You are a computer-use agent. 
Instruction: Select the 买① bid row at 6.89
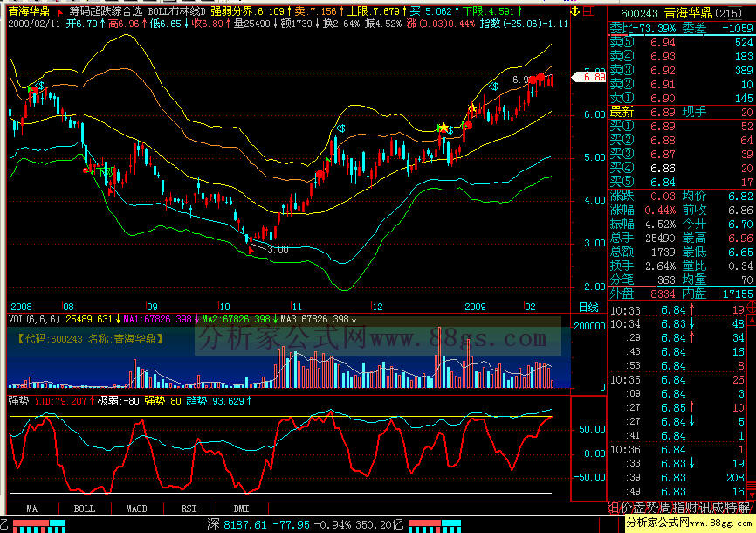pos(681,127)
